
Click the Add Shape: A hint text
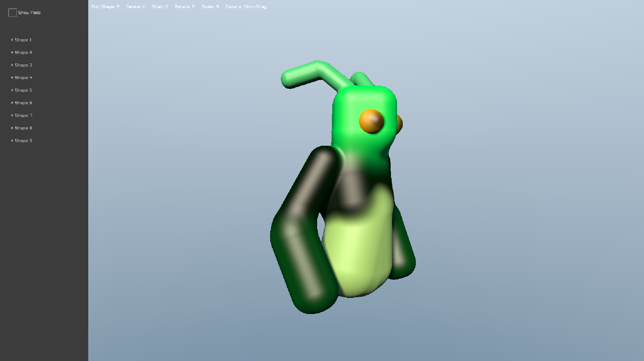tap(105, 7)
